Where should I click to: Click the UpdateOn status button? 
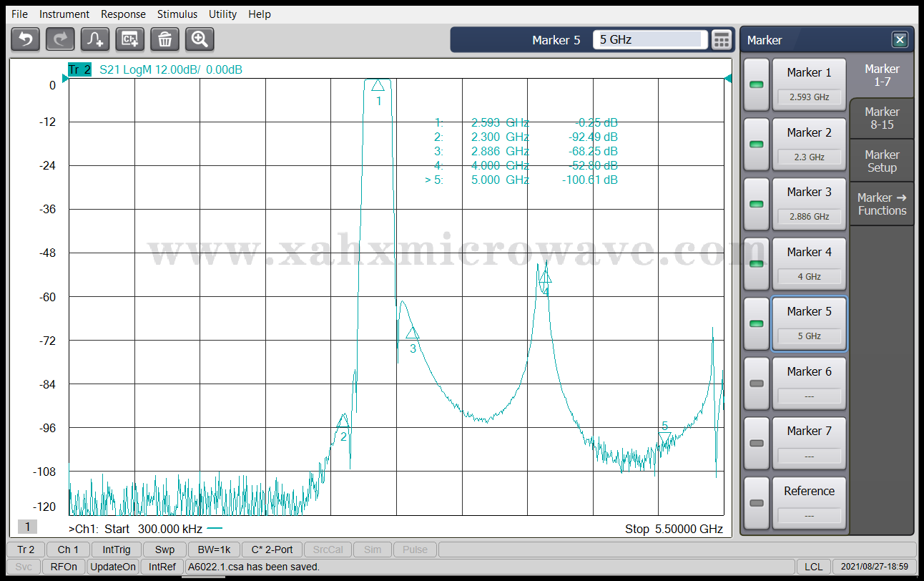point(113,567)
